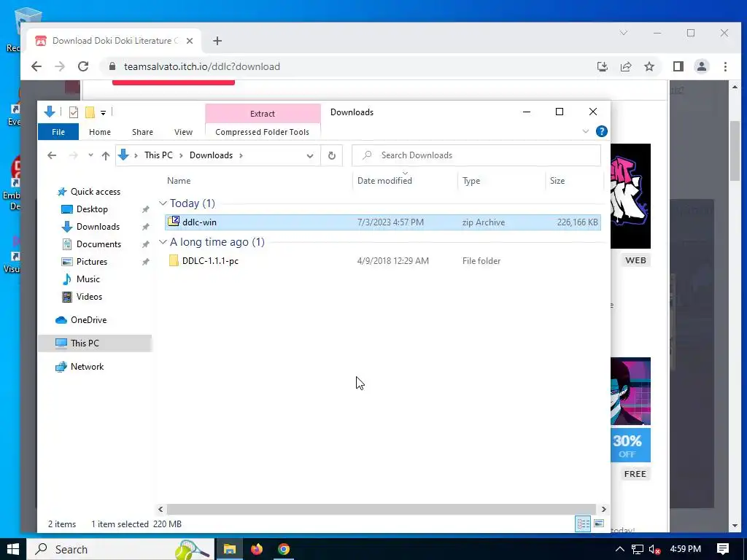747x560 pixels.
Task: Click the muted volume tray icon
Action: click(x=654, y=549)
